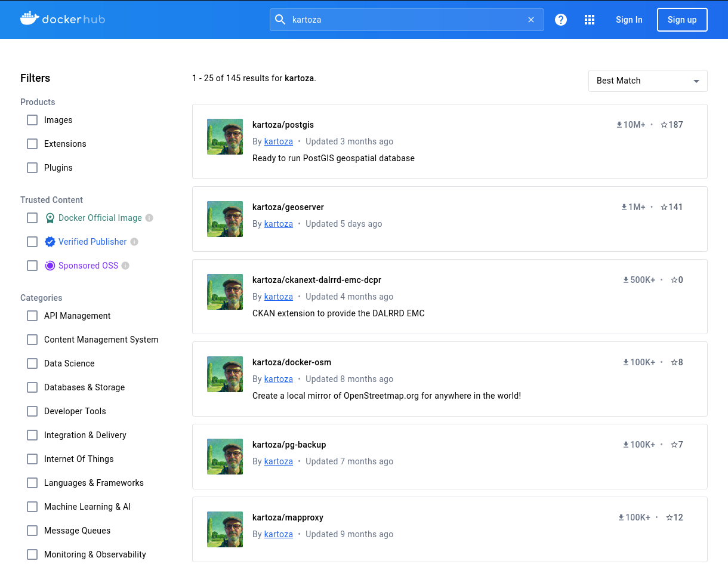Open the kartoza/postgis repository title
Image resolution: width=728 pixels, height=567 pixels.
pyautogui.click(x=283, y=125)
